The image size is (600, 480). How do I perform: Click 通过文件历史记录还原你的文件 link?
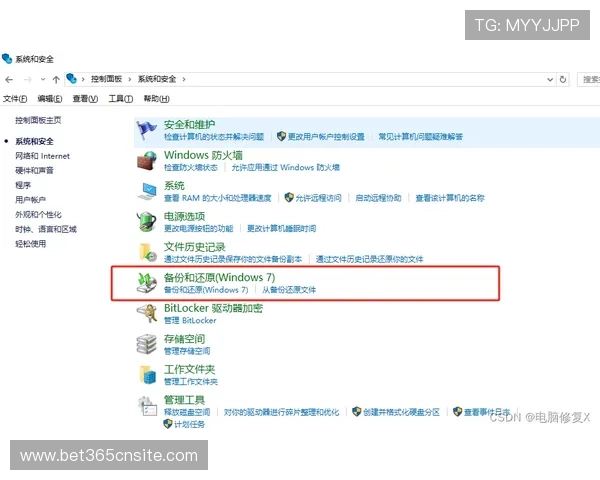coord(370,259)
